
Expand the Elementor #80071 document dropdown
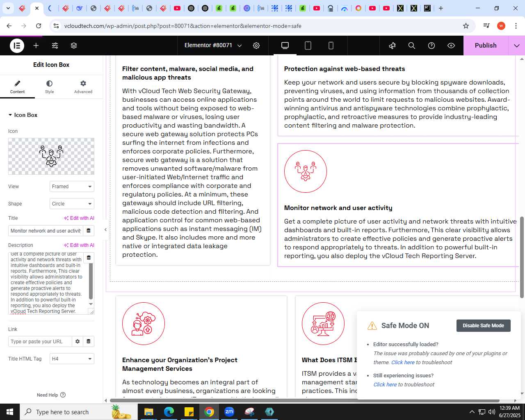coord(213,46)
